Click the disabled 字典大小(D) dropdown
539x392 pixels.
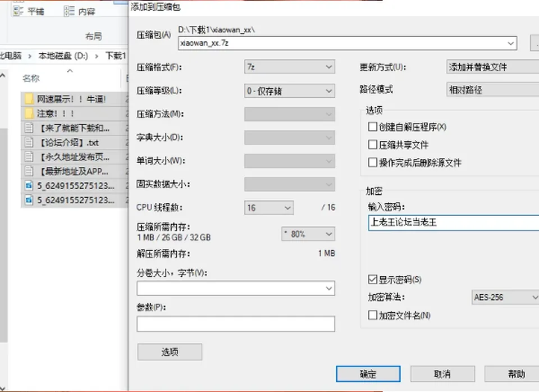[290, 138]
